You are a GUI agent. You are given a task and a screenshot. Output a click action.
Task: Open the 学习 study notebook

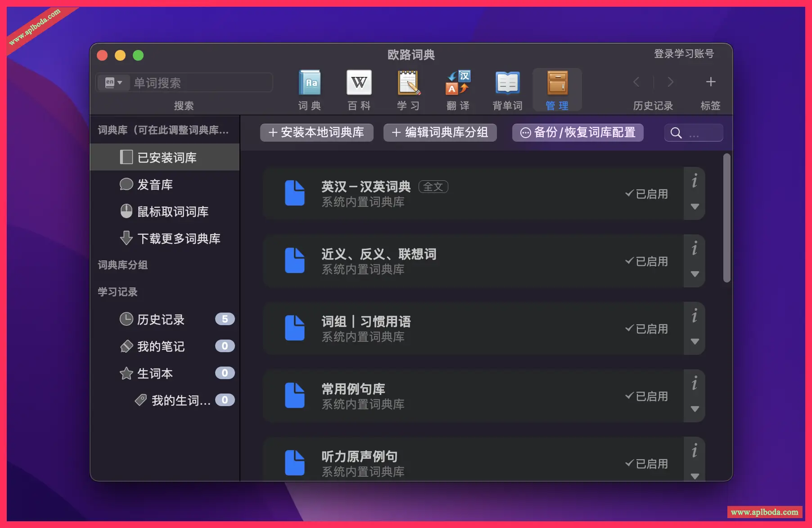pos(408,88)
